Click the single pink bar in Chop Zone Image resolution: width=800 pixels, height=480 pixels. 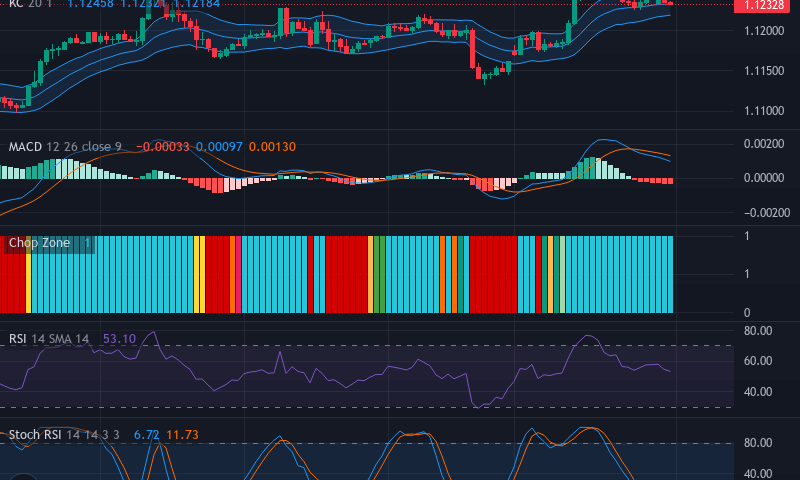click(x=238, y=274)
